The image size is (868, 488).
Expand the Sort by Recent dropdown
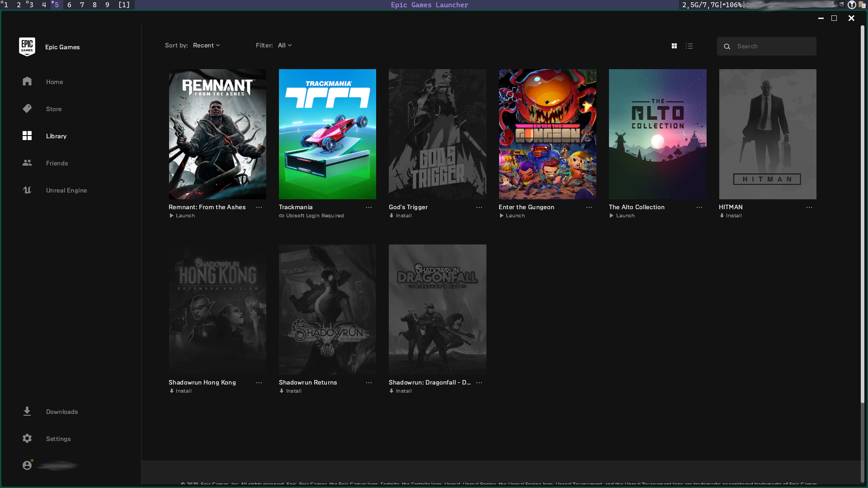(x=206, y=45)
